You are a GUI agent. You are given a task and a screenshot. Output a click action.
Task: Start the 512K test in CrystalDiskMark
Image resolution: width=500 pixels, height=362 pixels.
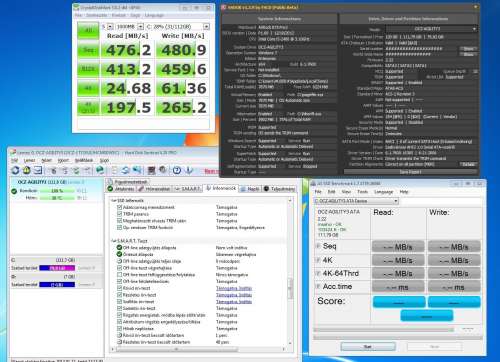[x=88, y=69]
